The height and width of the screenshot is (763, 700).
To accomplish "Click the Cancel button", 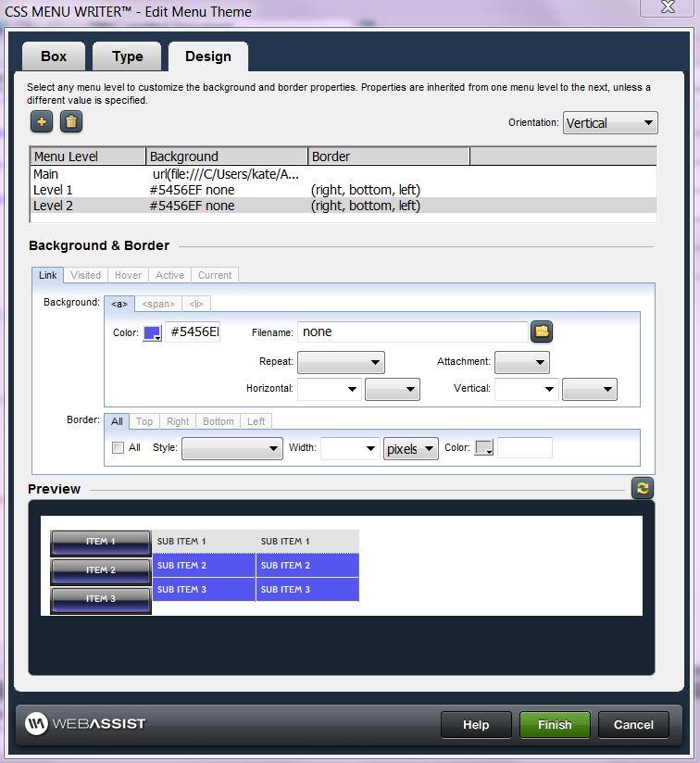I will (633, 724).
